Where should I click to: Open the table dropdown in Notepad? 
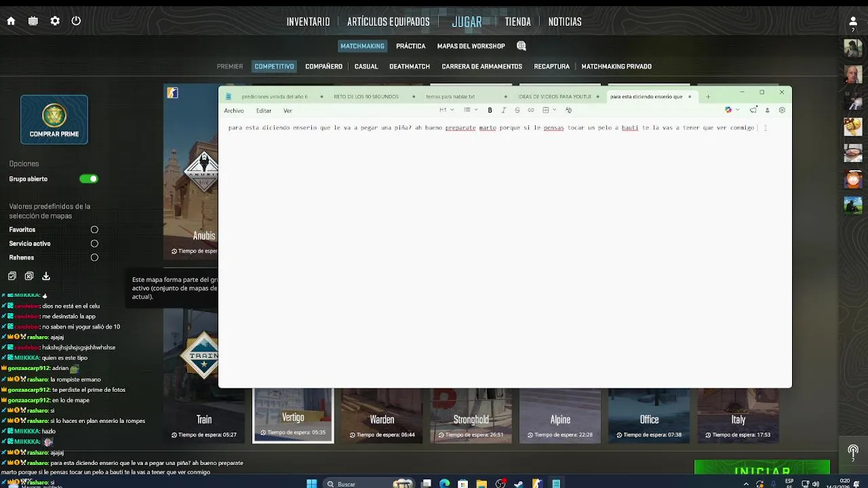pyautogui.click(x=549, y=110)
